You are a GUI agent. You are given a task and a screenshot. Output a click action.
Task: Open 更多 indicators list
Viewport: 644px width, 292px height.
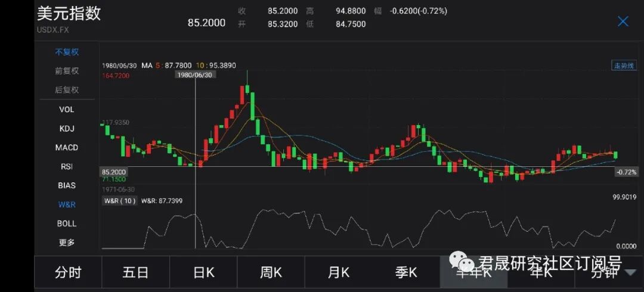click(67, 243)
